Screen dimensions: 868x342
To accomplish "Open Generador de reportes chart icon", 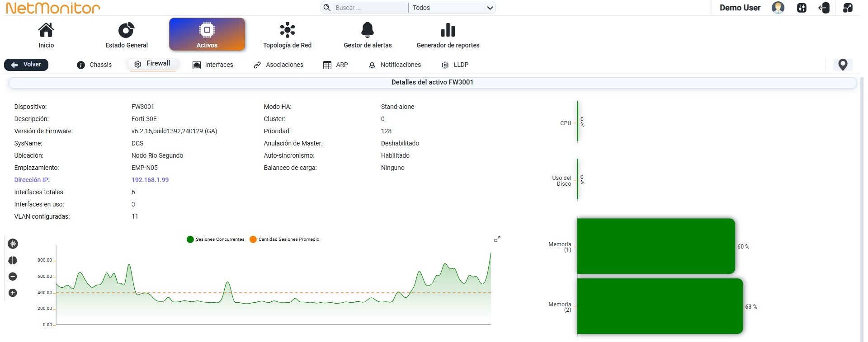I will coord(448,30).
